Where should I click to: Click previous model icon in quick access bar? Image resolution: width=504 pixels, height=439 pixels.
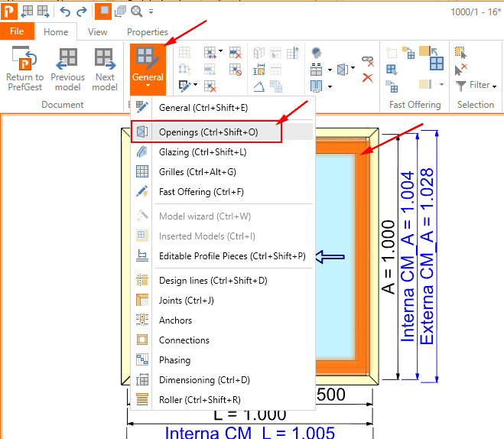(x=27, y=11)
